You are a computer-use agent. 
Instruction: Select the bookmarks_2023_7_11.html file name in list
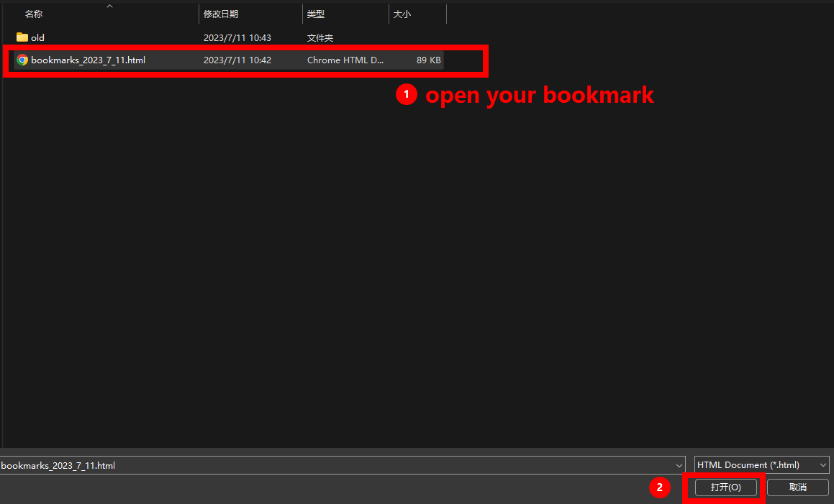click(x=88, y=60)
